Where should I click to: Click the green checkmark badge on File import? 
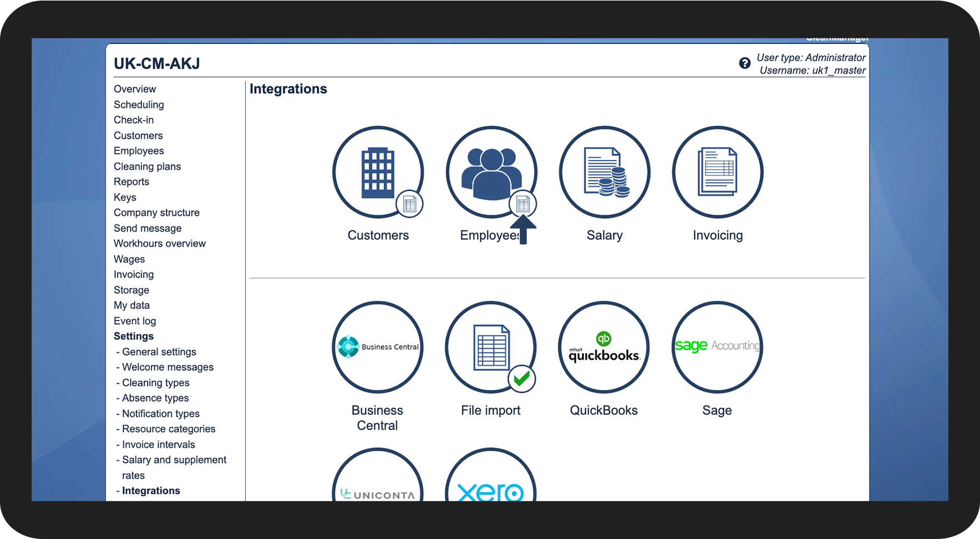pyautogui.click(x=522, y=379)
